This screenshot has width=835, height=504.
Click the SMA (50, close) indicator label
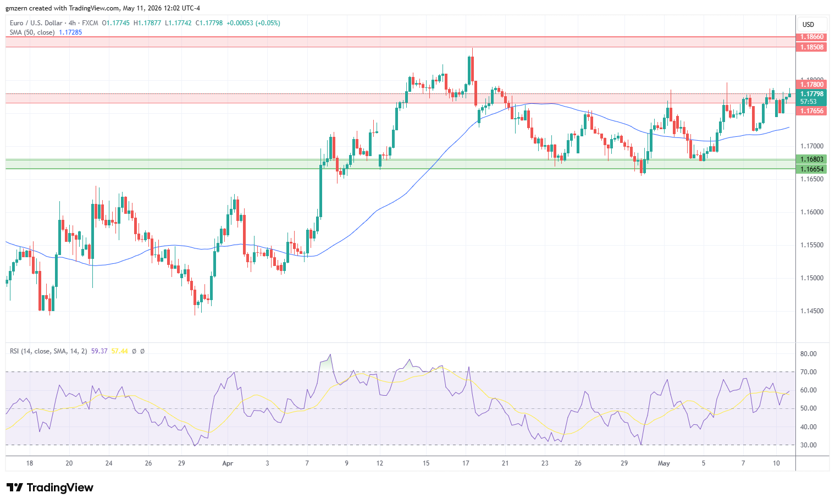pos(32,32)
